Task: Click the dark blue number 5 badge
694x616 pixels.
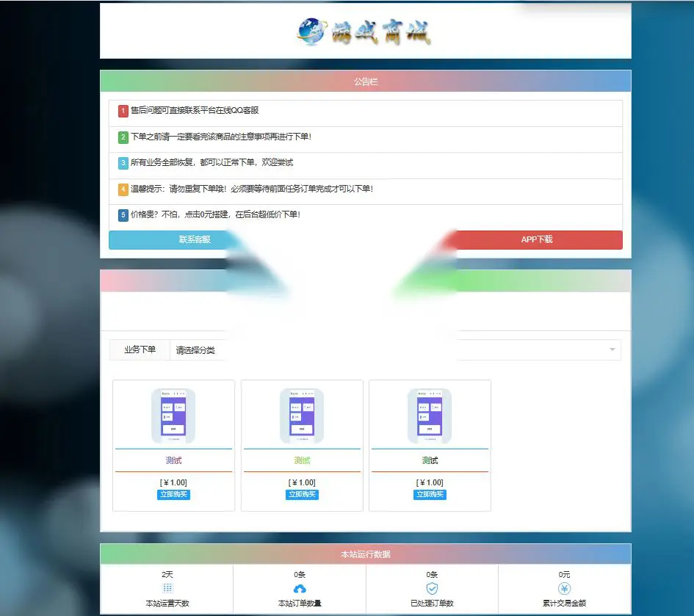Action: click(x=123, y=215)
